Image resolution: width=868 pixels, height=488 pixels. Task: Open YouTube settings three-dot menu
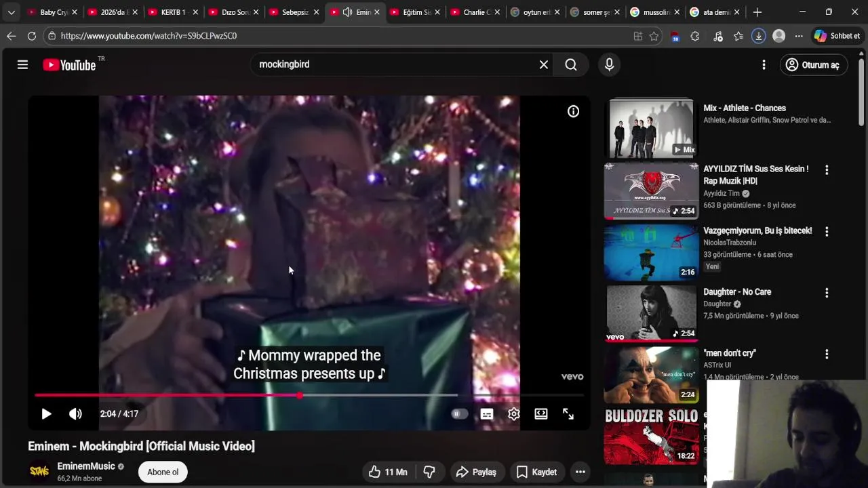click(764, 64)
